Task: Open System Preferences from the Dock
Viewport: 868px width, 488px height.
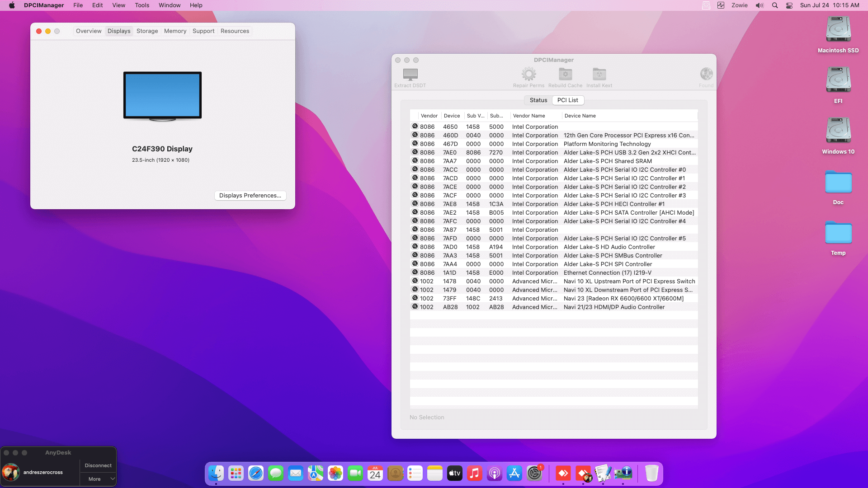Action: [x=534, y=473]
